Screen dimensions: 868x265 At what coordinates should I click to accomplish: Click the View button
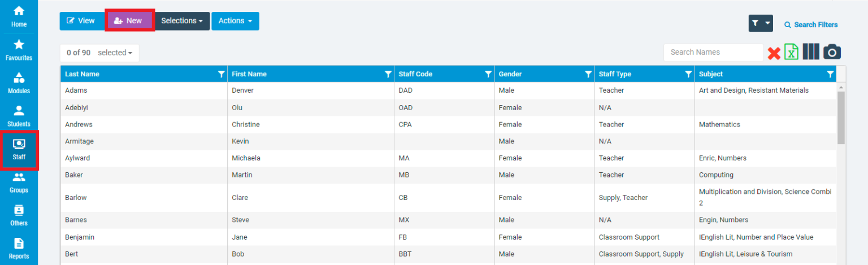pyautogui.click(x=81, y=21)
